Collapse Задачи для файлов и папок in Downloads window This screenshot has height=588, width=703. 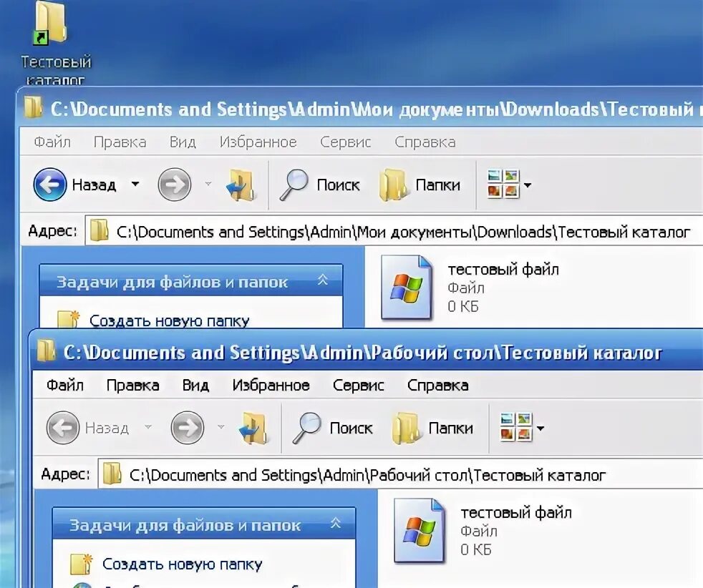click(323, 281)
